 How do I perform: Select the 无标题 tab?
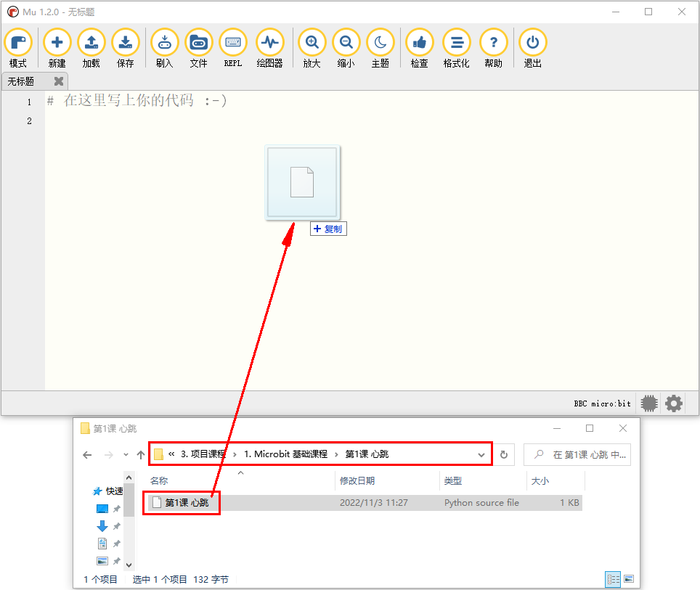tap(21, 82)
